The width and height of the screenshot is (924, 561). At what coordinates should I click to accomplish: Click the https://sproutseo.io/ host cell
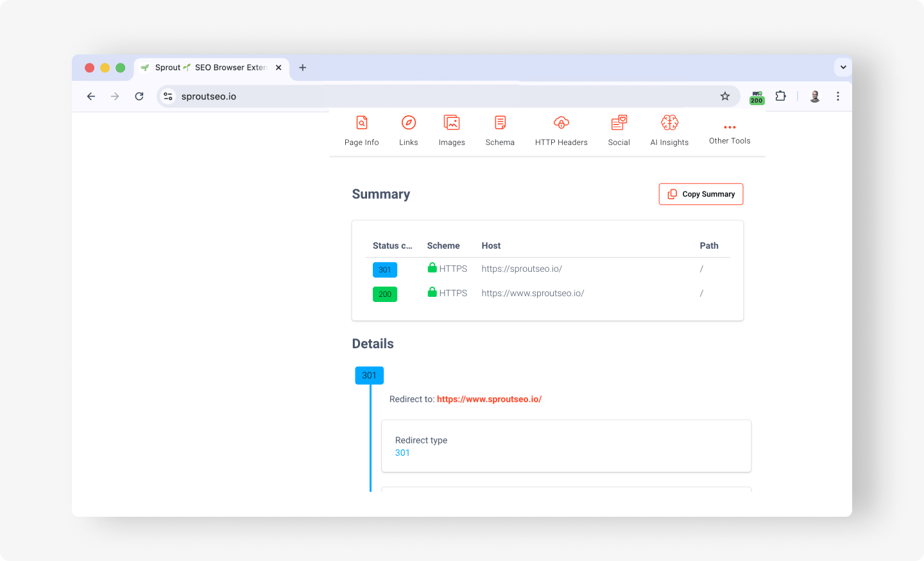click(522, 269)
